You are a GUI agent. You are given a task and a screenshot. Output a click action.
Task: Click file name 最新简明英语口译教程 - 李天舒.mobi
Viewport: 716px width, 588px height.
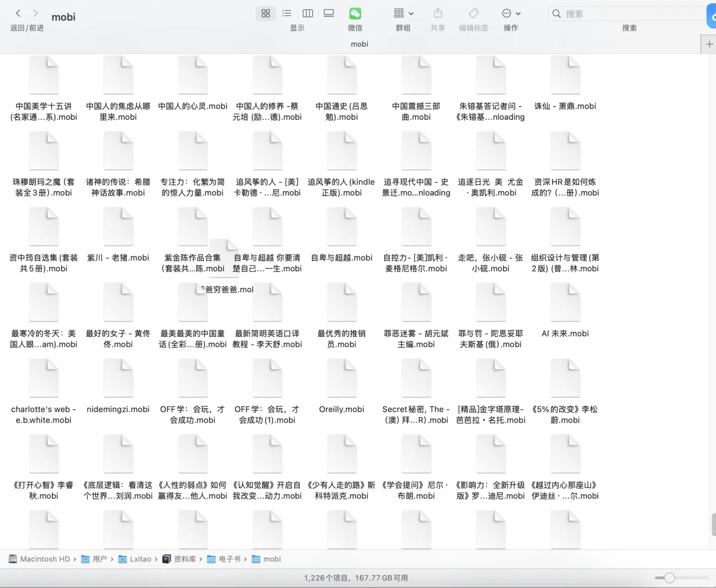267,339
